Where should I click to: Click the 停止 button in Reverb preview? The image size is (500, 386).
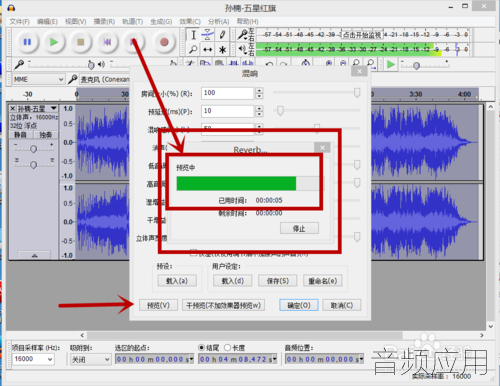(x=299, y=228)
